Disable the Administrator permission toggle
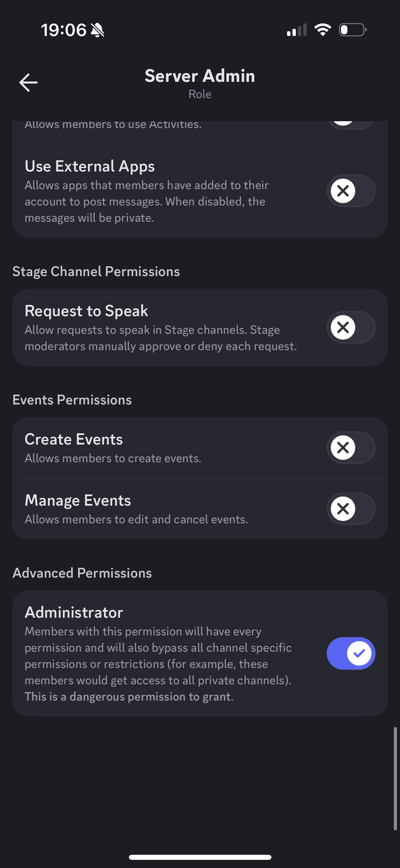Viewport: 400px width, 868px height. pos(351,653)
